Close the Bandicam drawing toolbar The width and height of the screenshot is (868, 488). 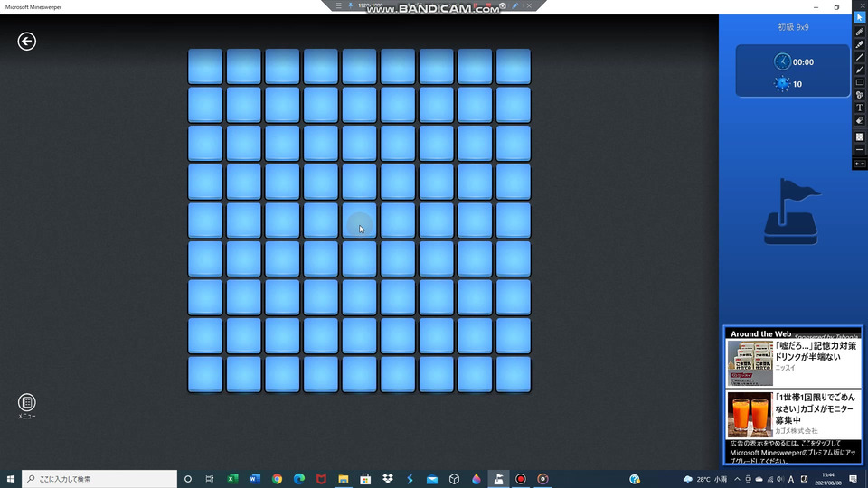pos(863,5)
